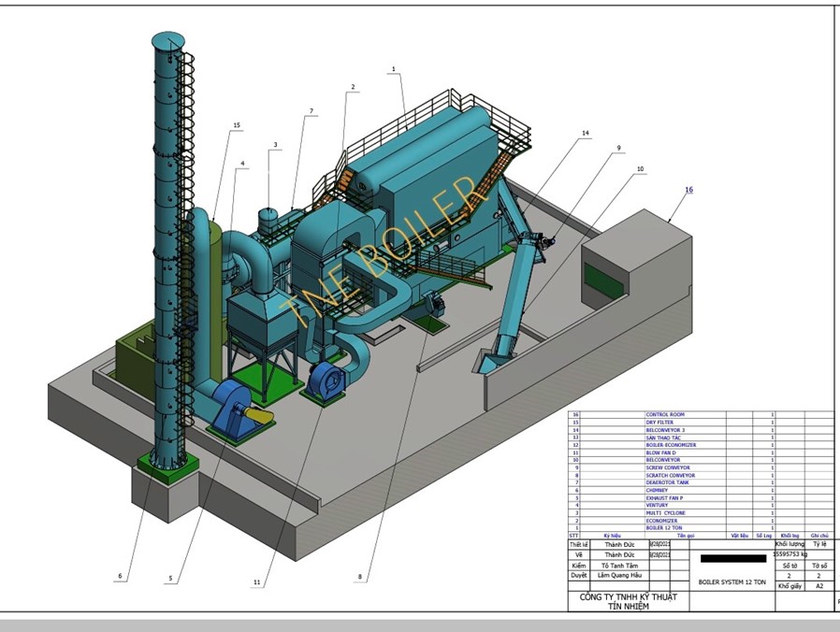Screen dimensions: 840x632
Task: Select balloon label 14 near the conveyor
Action: [x=586, y=134]
